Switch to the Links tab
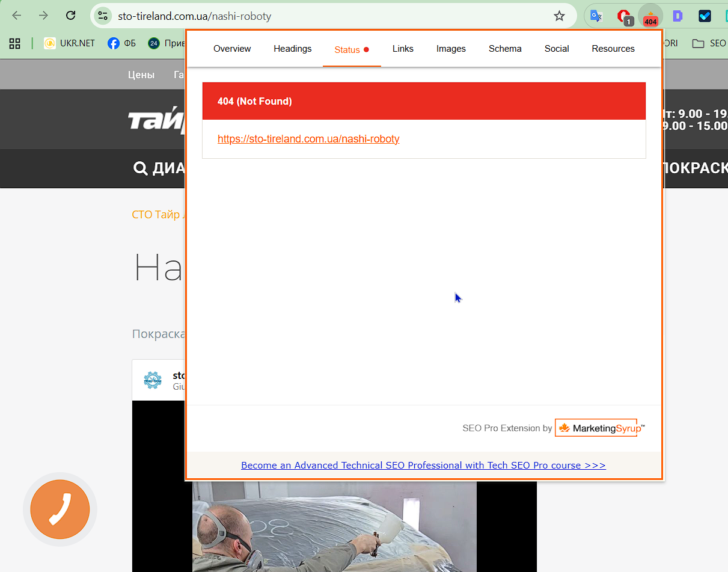 point(403,49)
